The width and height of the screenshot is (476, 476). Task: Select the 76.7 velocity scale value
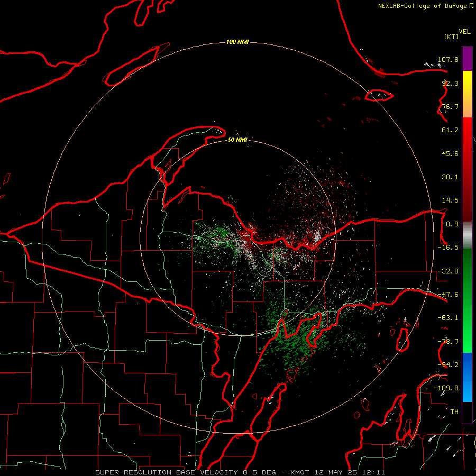click(x=450, y=106)
